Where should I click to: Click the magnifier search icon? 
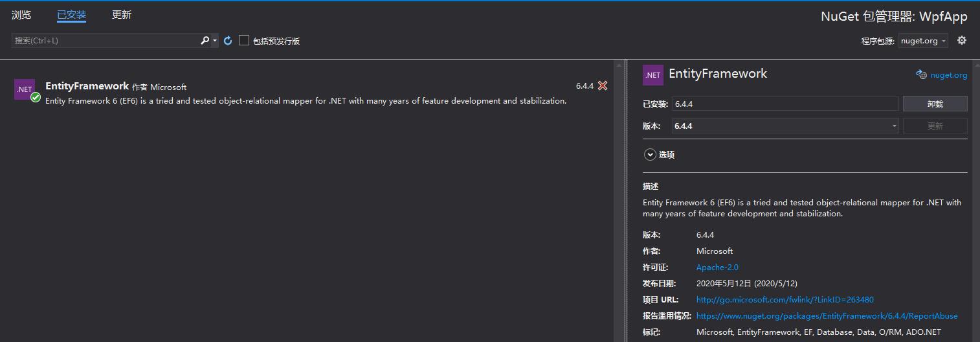(205, 41)
